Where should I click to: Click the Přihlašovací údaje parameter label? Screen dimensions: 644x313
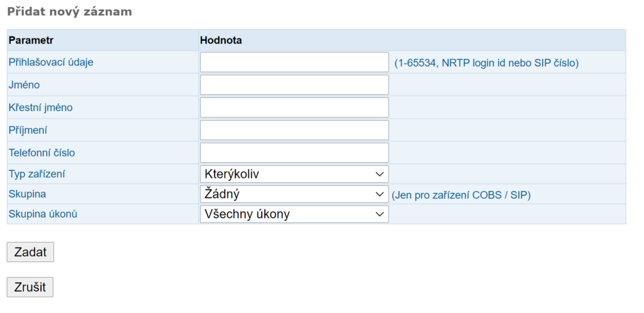pyautogui.click(x=51, y=62)
